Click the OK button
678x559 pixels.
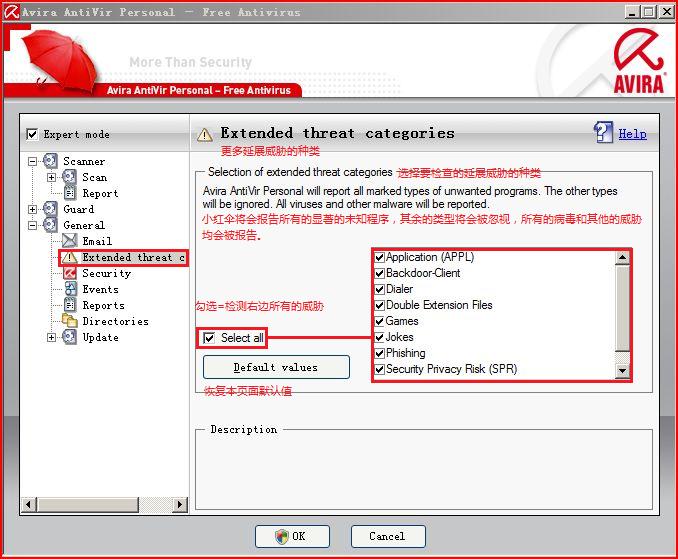click(x=292, y=536)
